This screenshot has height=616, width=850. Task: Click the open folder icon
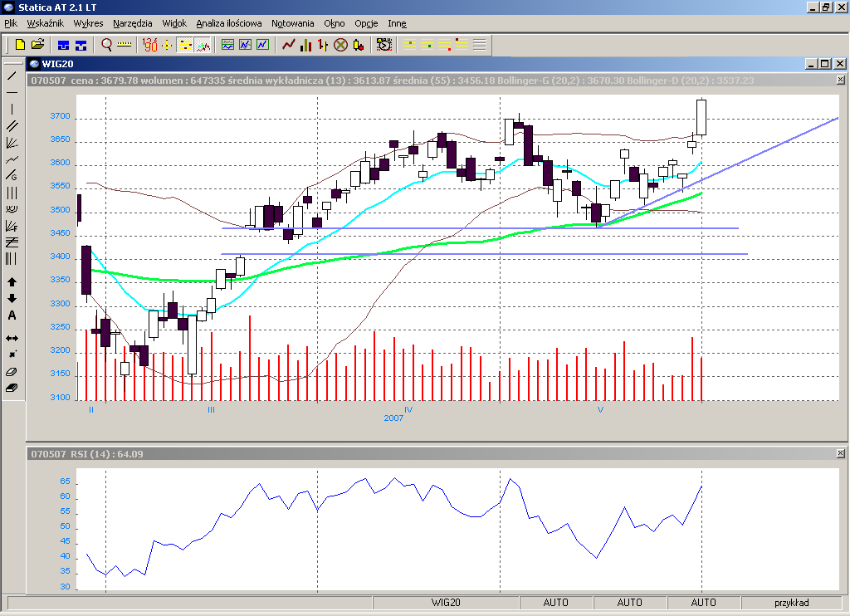37,45
